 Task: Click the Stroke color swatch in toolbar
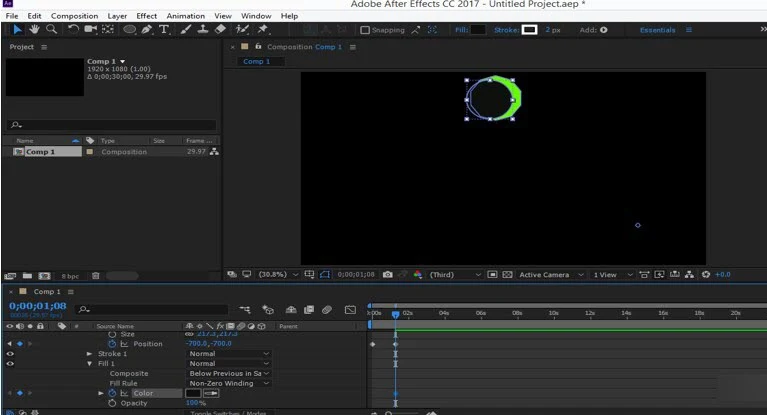tap(529, 30)
